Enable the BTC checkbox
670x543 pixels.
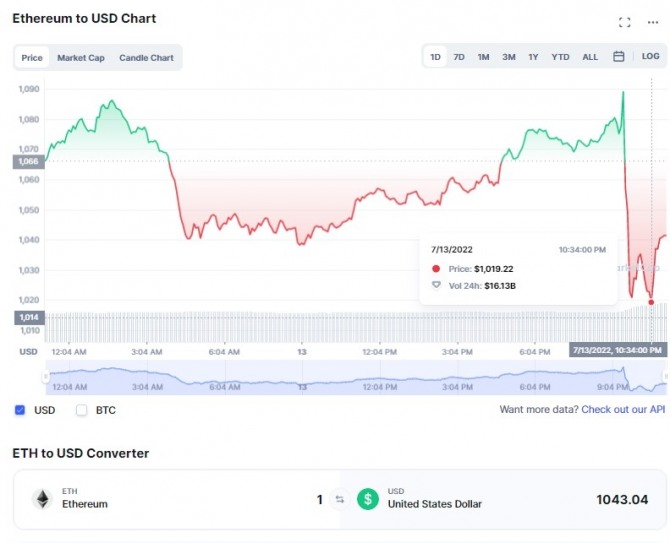82,410
